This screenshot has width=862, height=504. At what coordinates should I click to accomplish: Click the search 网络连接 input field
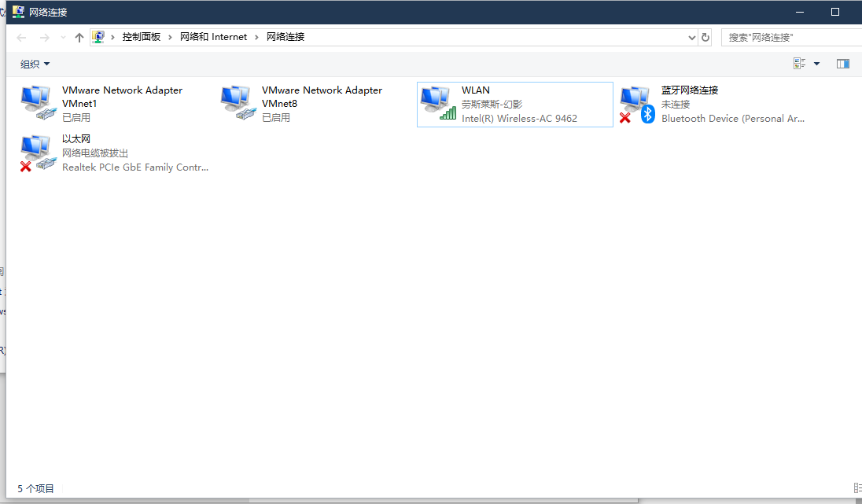pyautogui.click(x=790, y=37)
